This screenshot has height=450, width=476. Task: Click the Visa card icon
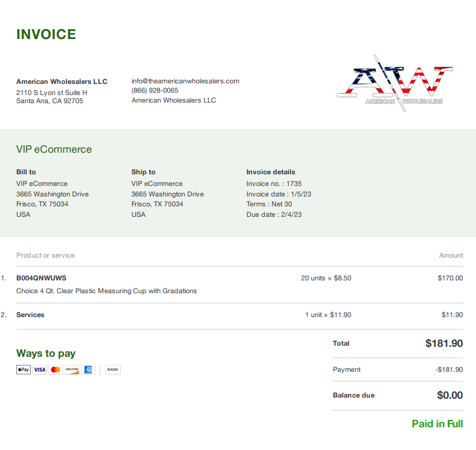click(40, 370)
